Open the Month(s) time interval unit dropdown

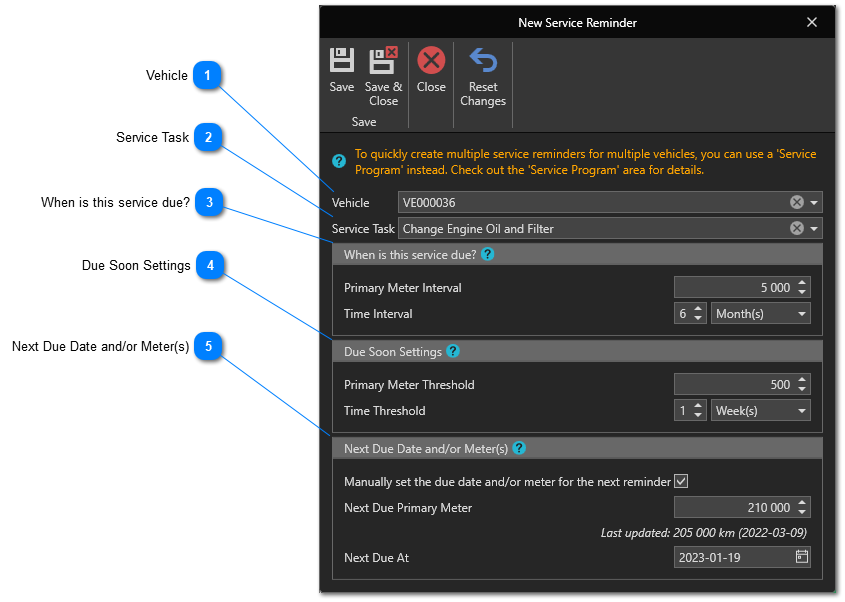802,314
